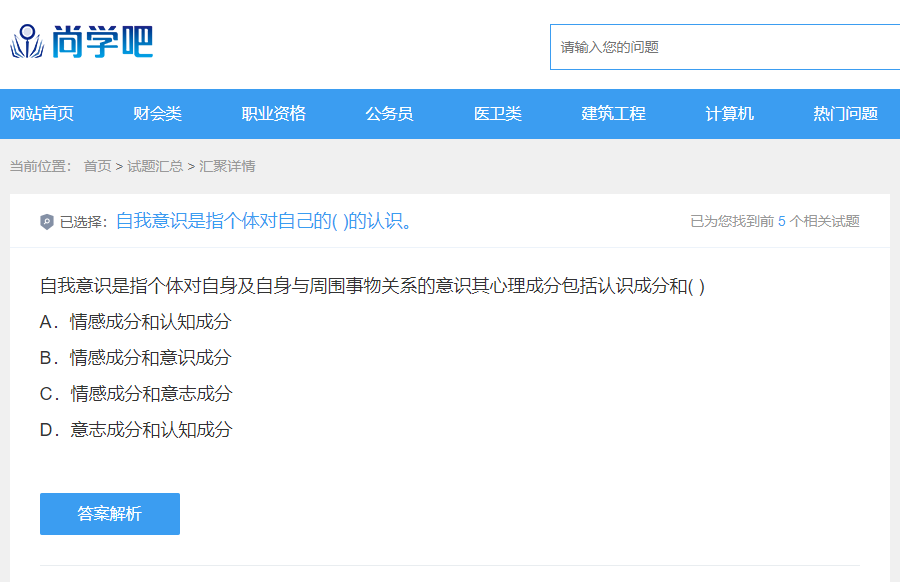This screenshot has width=900, height=582.
Task: Click the 当前位置 label
Action: 40,166
